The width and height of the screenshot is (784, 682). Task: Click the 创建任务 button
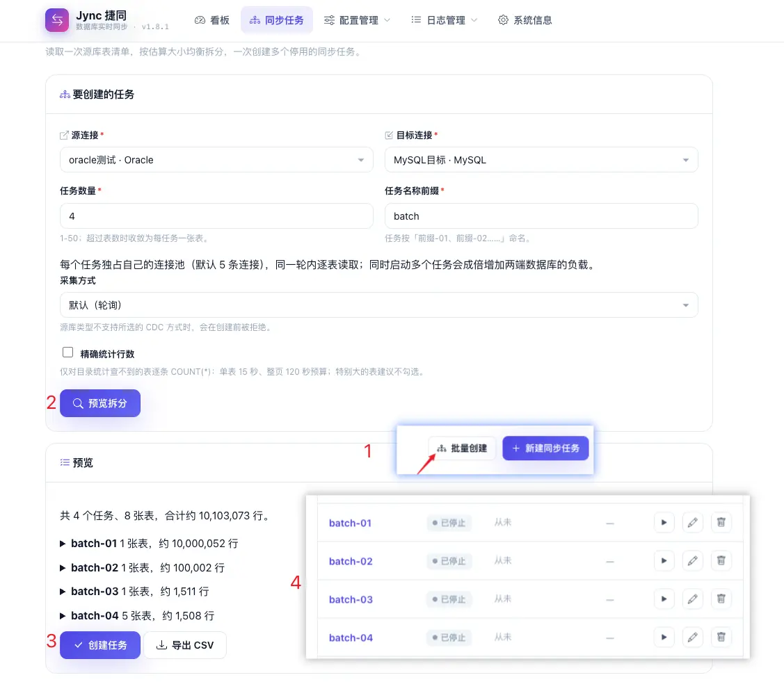(x=100, y=645)
